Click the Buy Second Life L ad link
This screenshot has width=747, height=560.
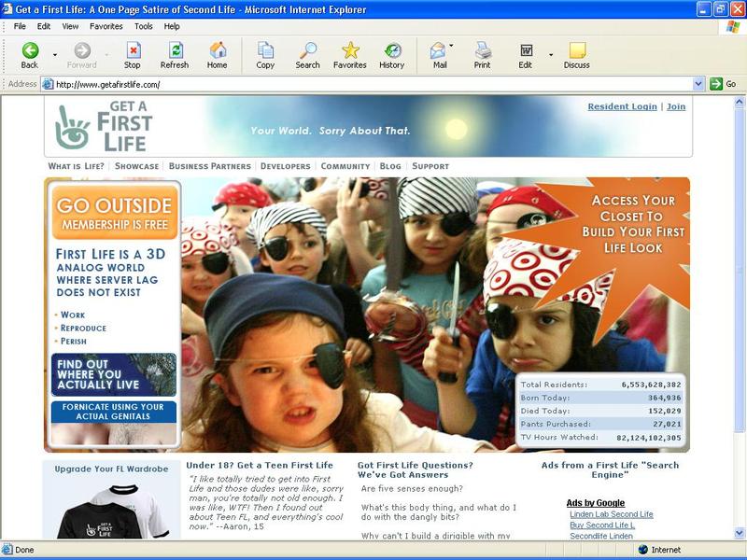point(602,525)
